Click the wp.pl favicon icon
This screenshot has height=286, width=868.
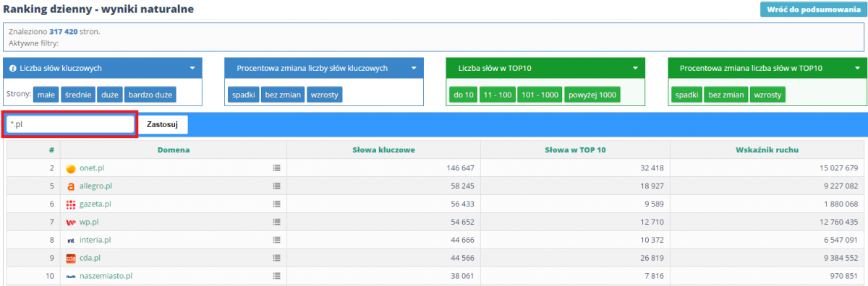click(x=71, y=222)
